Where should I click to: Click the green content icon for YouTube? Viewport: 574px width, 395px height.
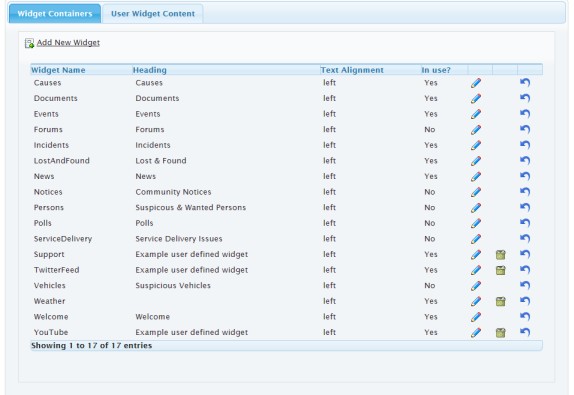coord(500,333)
